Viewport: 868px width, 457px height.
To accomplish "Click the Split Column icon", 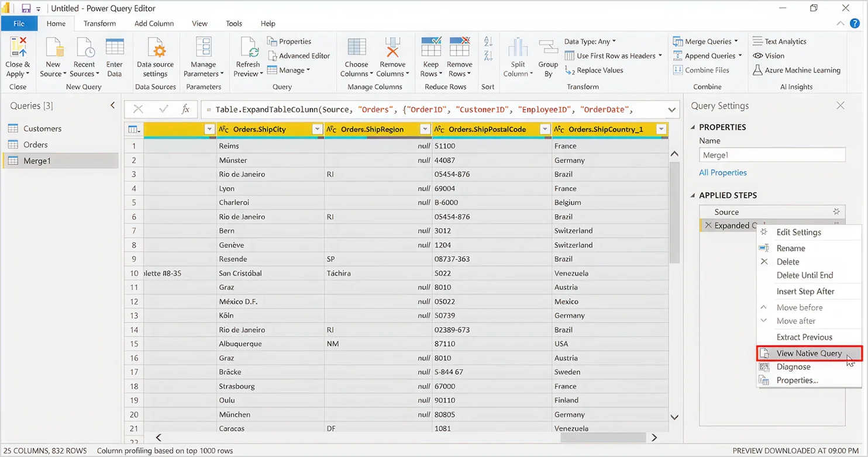I will point(518,47).
